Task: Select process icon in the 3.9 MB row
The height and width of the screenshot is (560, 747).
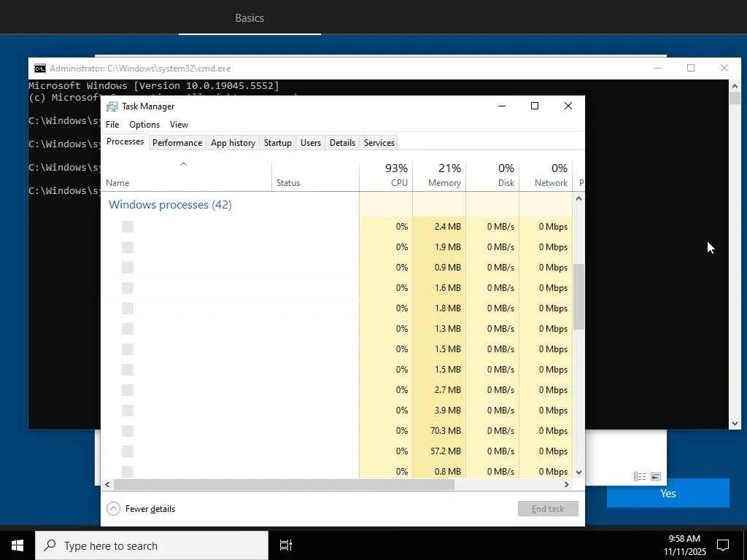Action: pos(127,411)
